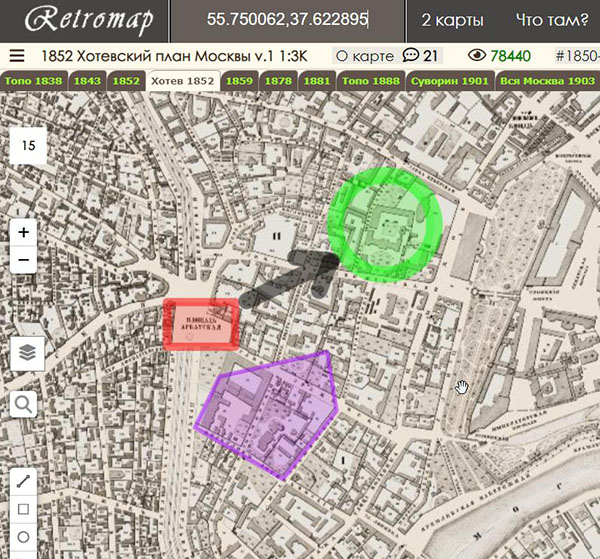Click the Retromap logo
Image resolution: width=600 pixels, height=559 pixels.
pyautogui.click(x=84, y=20)
